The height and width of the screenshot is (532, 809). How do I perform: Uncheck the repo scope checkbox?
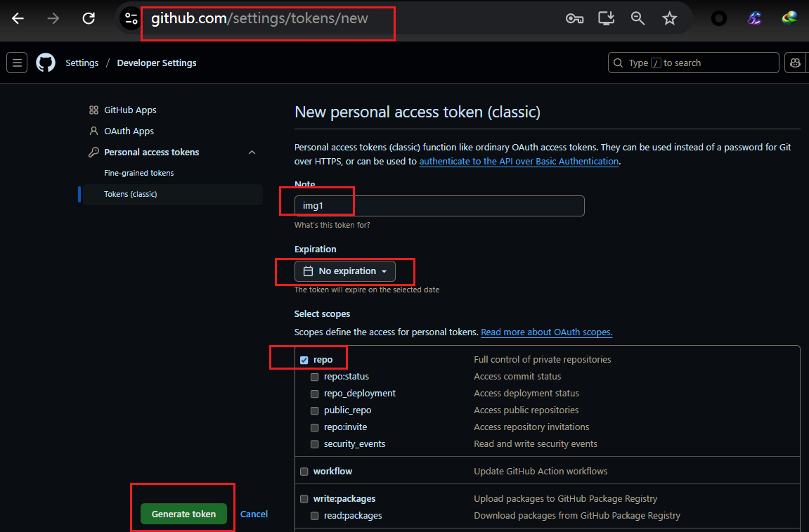(304, 360)
